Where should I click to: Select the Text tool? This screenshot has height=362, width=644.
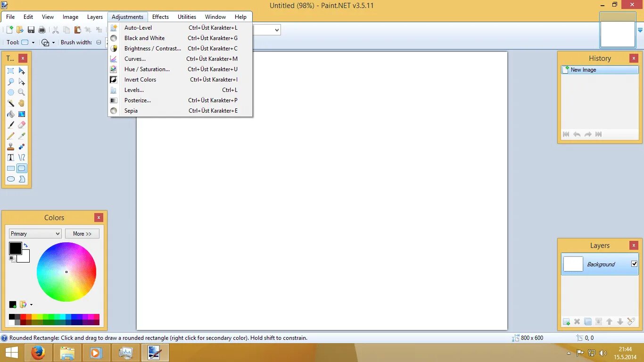tap(11, 157)
